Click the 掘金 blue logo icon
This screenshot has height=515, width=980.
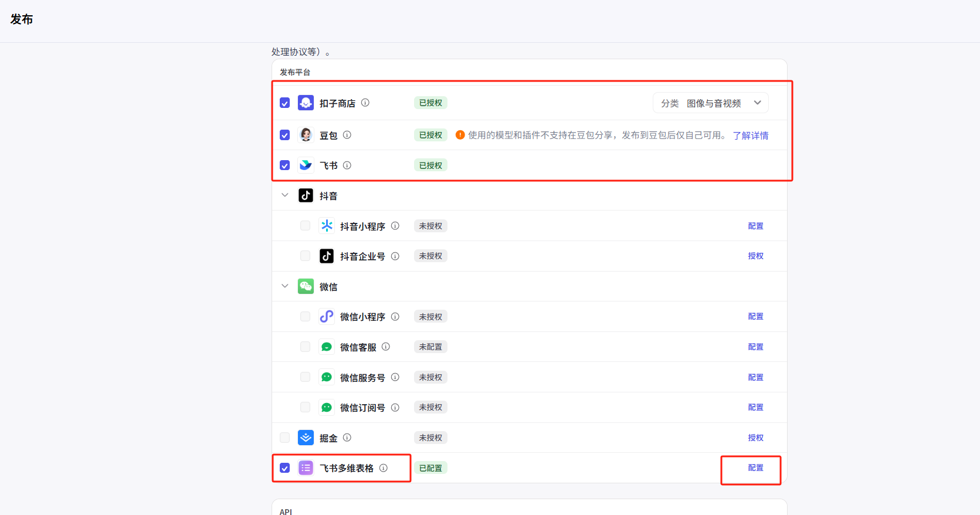click(306, 438)
